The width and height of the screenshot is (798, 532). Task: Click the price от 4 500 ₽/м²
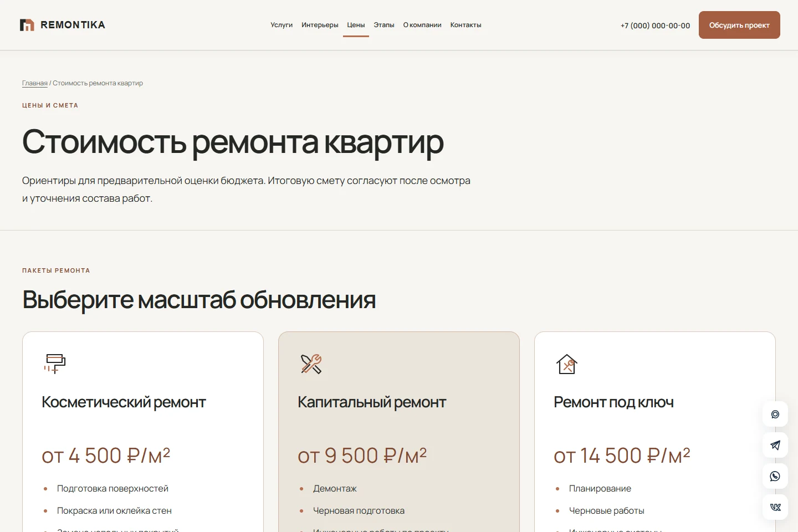pos(106,456)
